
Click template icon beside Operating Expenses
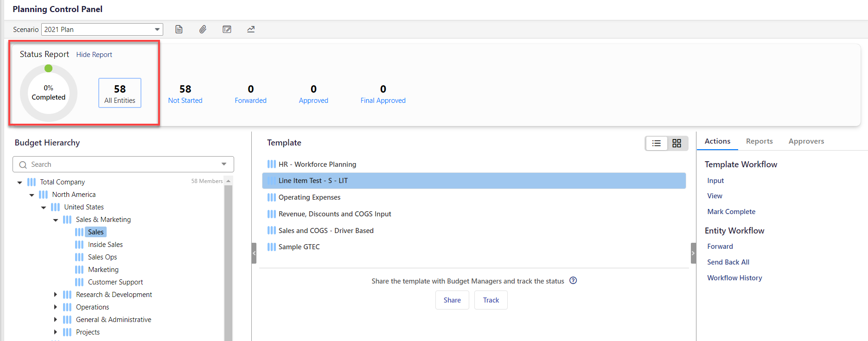(x=272, y=197)
